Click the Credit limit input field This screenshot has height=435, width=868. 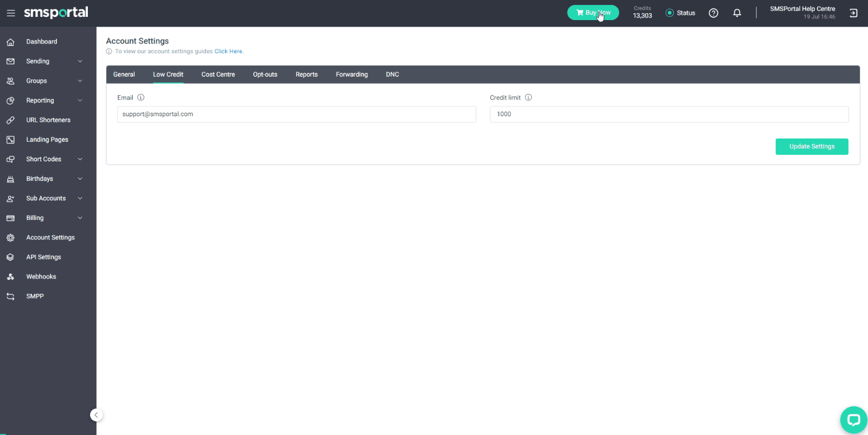coord(669,114)
